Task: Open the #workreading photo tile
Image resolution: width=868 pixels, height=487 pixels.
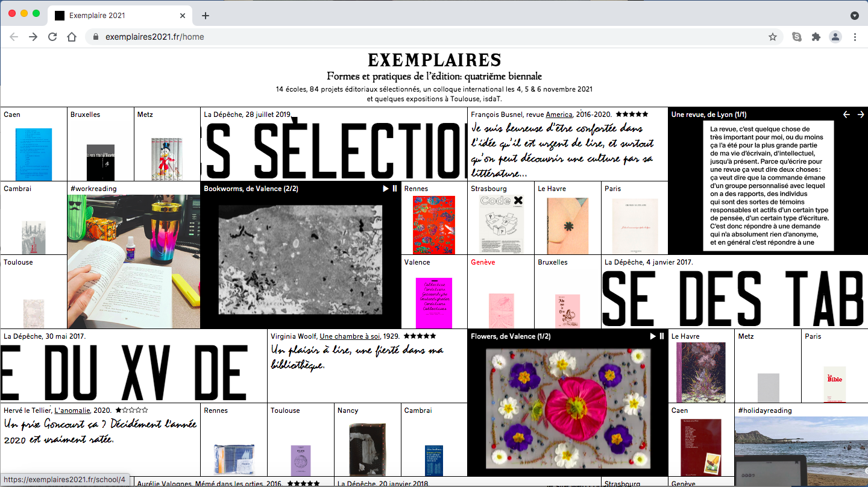Action: (133, 262)
